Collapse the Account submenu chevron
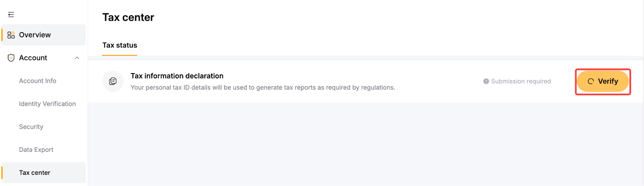The image size is (644, 186). coord(77,58)
